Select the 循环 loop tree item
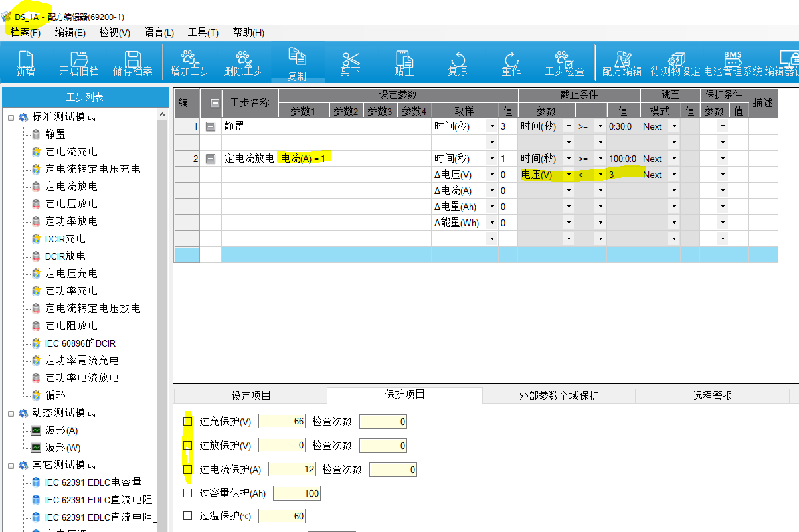 point(55,395)
